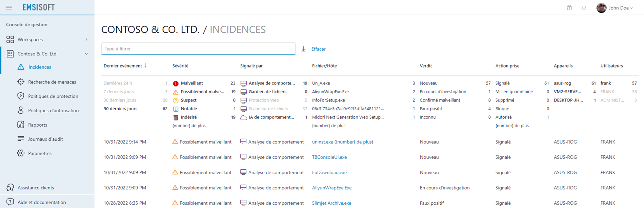Viewport: 644px width, 208px height.
Task: Click the Sévérité column header
Action: (x=180, y=66)
